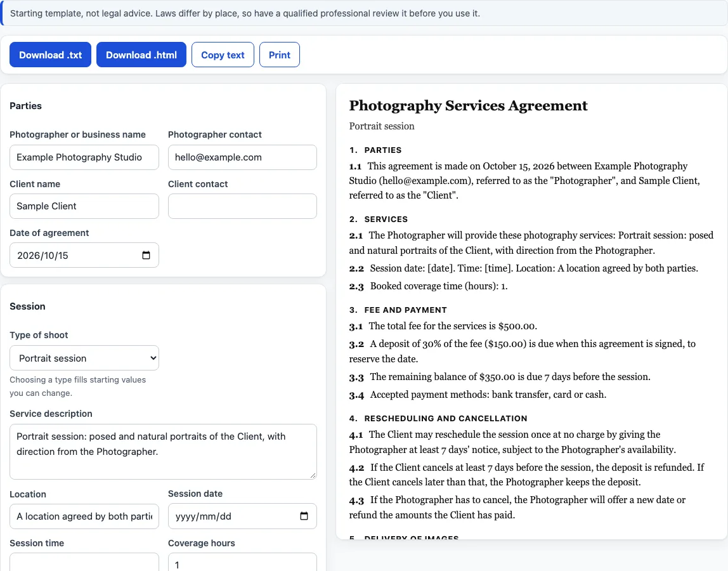Focus the Session time input field
Screen dimensions: 728x571
pos(84,561)
